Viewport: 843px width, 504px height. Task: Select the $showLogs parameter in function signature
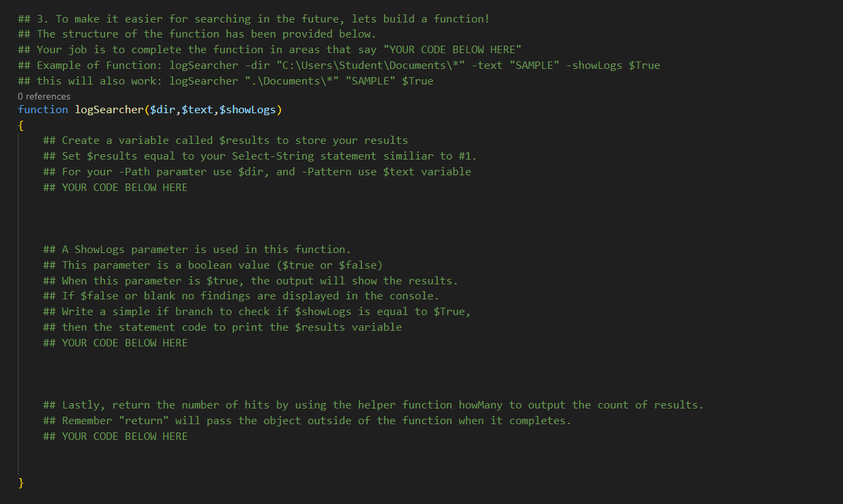pyautogui.click(x=248, y=110)
